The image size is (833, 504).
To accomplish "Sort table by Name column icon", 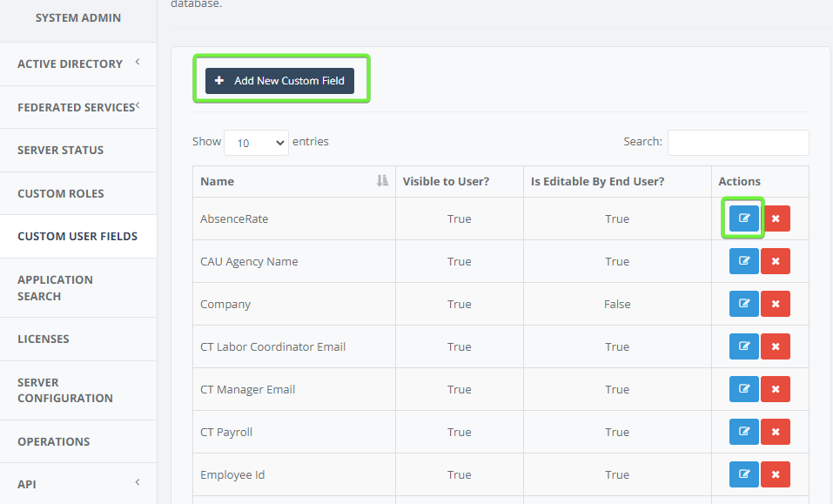I will 382,181.
